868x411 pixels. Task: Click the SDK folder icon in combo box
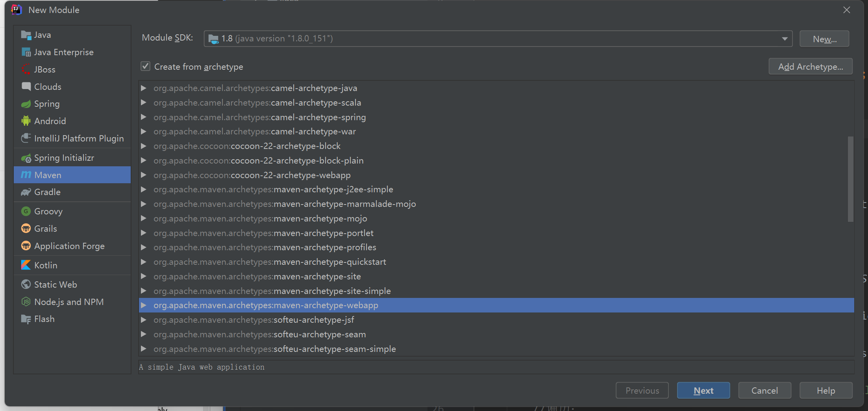pyautogui.click(x=213, y=39)
